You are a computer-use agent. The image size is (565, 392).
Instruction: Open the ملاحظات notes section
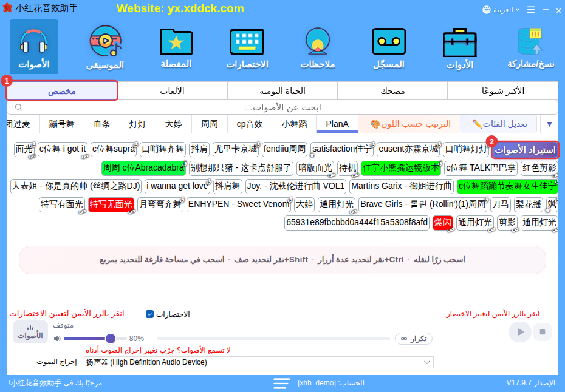click(318, 47)
